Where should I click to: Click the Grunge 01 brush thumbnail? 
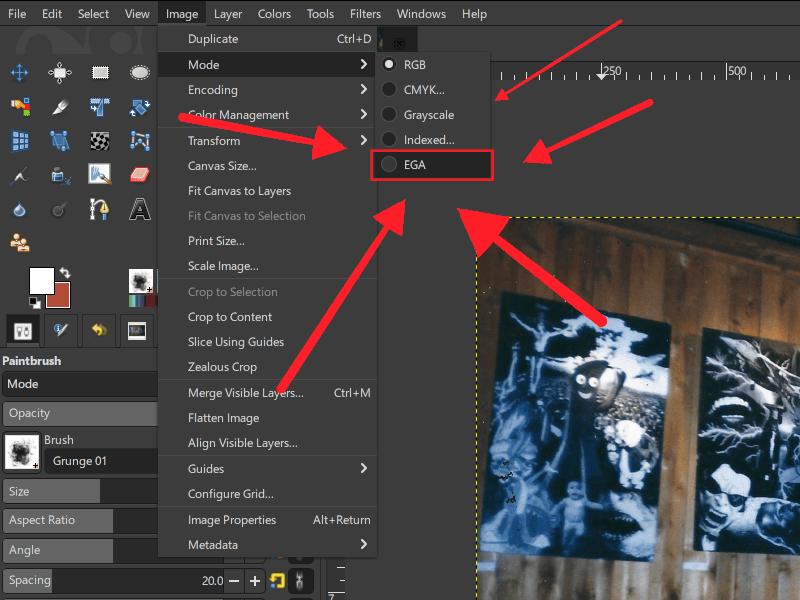[x=21, y=452]
